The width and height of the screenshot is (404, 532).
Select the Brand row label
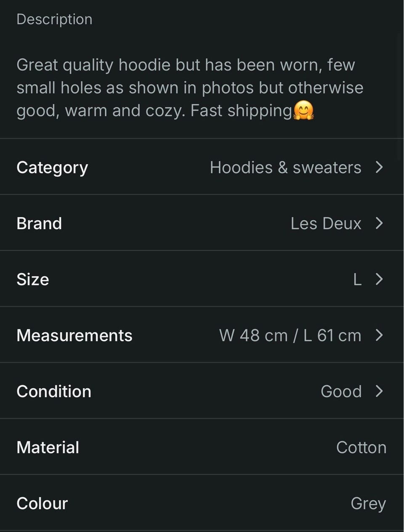pyautogui.click(x=39, y=223)
